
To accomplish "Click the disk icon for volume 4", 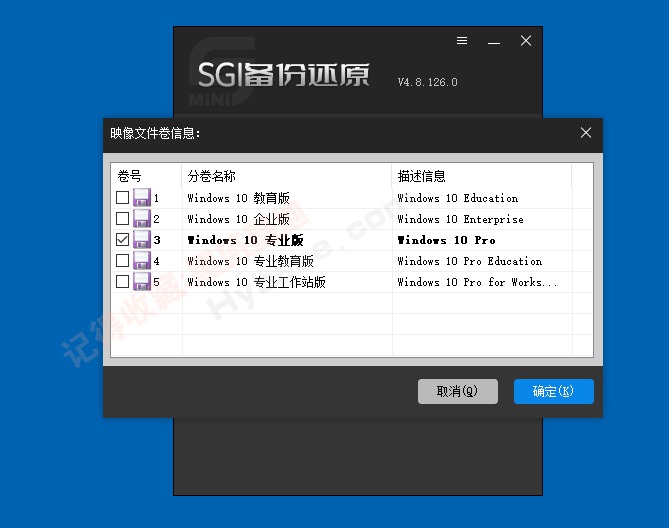I will 142,260.
